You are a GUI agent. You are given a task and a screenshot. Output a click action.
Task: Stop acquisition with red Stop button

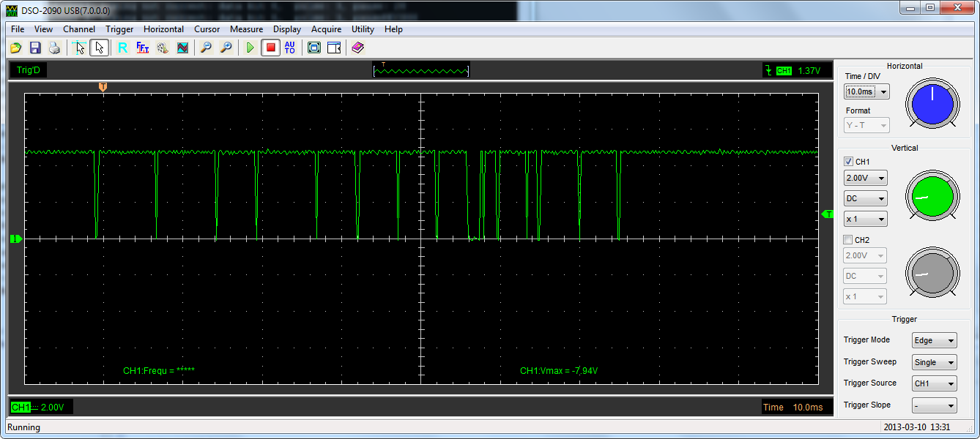(270, 48)
